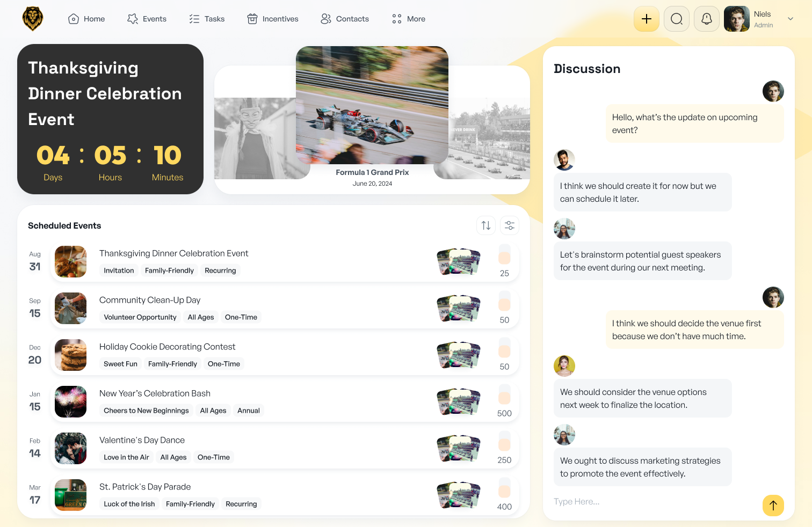This screenshot has width=812, height=527.
Task: Click the avatar above "I think we should create" message
Action: coord(564,160)
